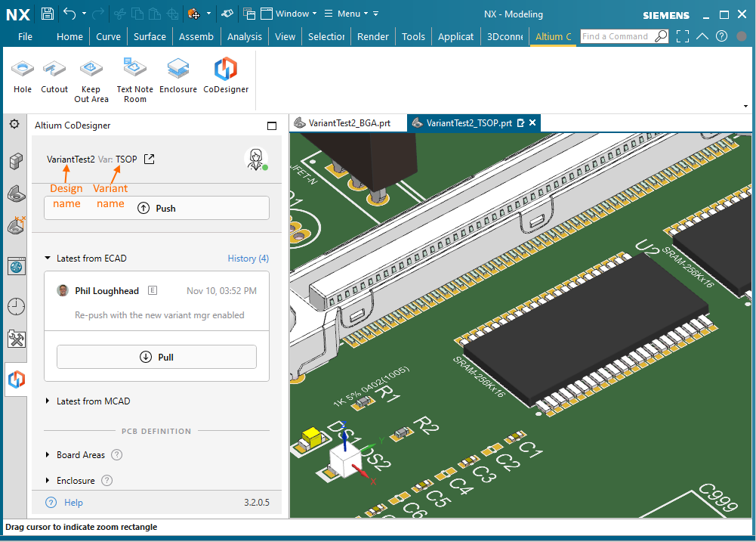Select the Text Note Room tool
Viewport: 756px width, 542px height.
pyautogui.click(x=135, y=80)
